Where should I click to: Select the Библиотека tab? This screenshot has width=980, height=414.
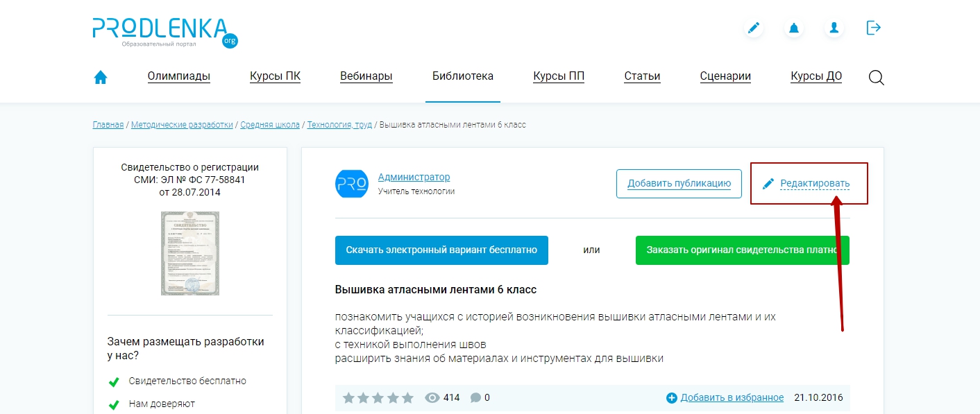[463, 76]
